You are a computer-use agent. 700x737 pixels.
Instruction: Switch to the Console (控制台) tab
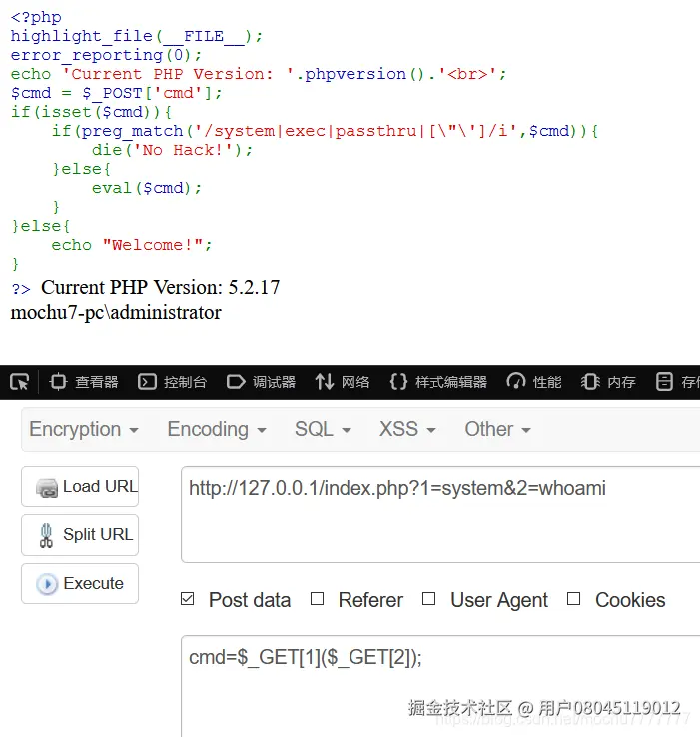pos(172,382)
